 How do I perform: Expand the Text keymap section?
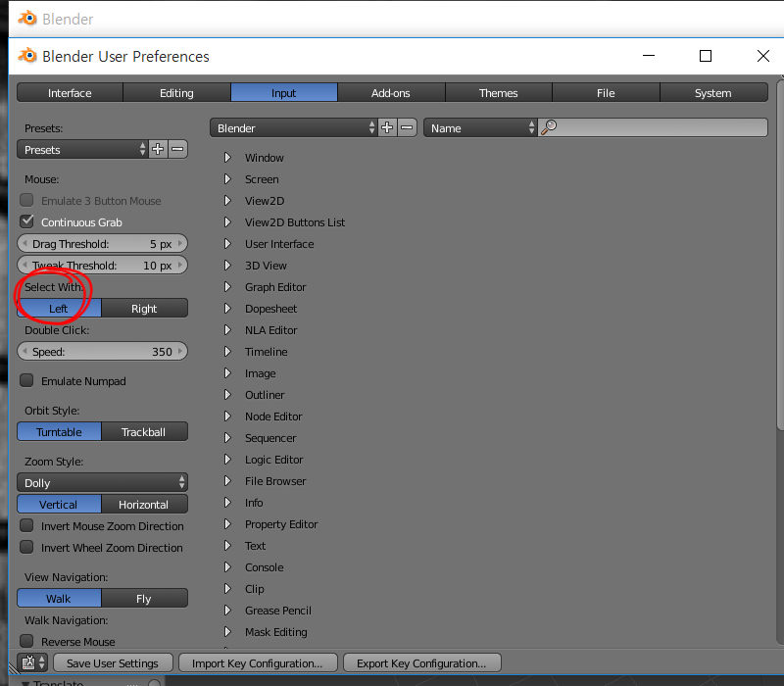point(227,546)
